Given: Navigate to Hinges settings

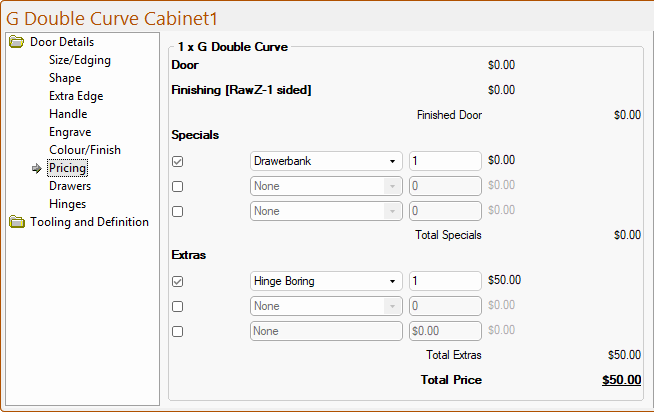Looking at the screenshot, I should (68, 204).
